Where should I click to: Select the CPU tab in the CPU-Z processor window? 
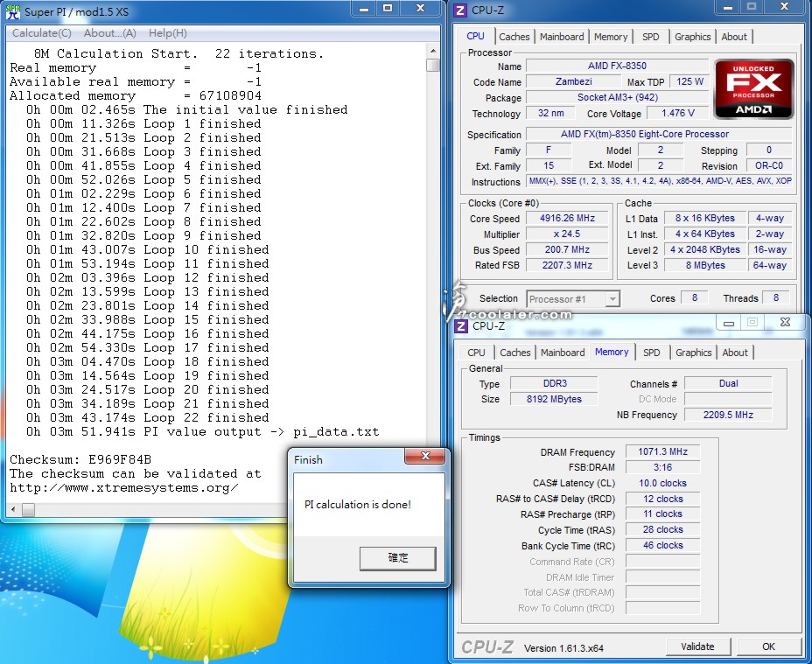475,36
